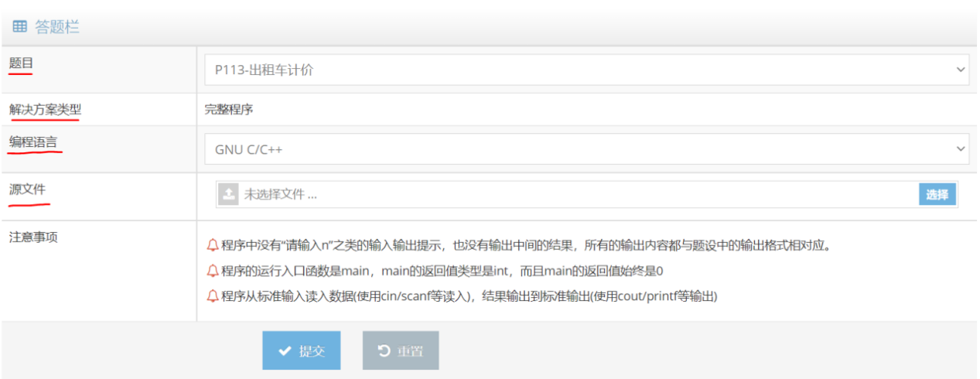
Task: Click the checkmark icon on 提交 button
Action: point(285,351)
